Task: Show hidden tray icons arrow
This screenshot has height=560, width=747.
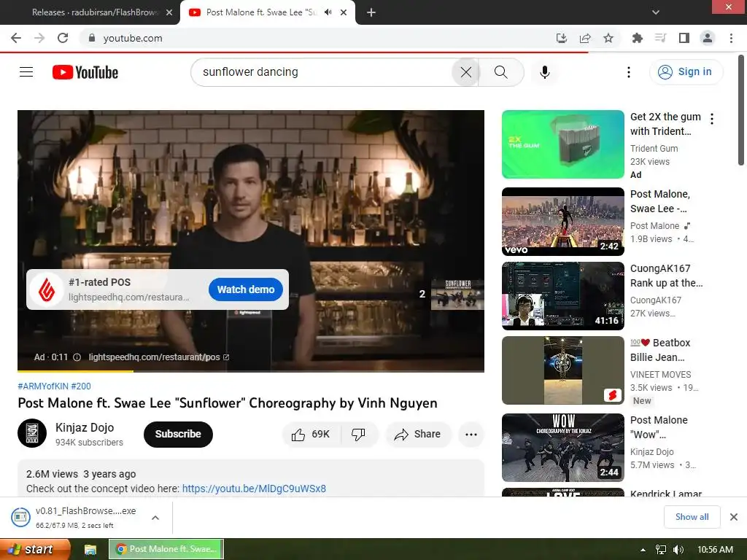Action: point(643,550)
